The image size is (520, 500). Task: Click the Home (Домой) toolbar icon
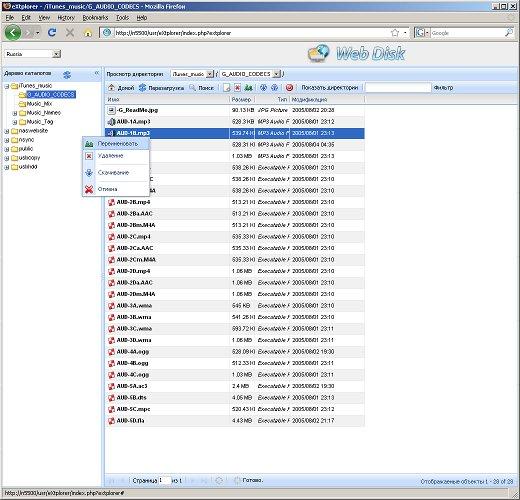point(112,88)
